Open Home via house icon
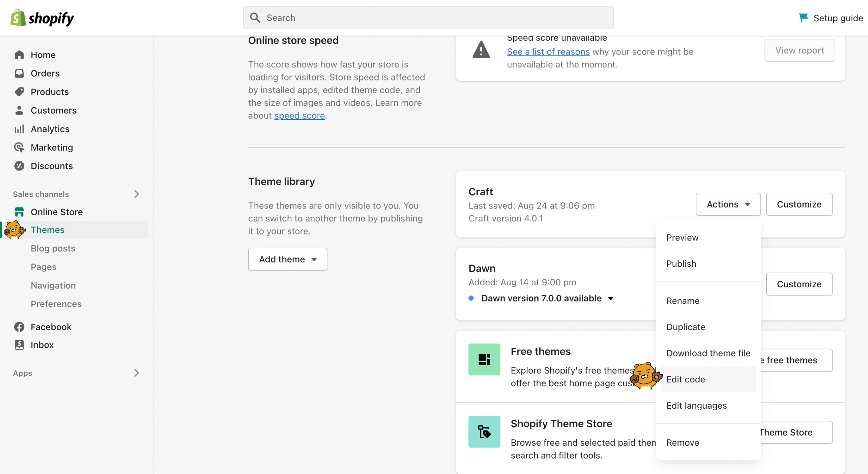868x474 pixels. pos(19,55)
